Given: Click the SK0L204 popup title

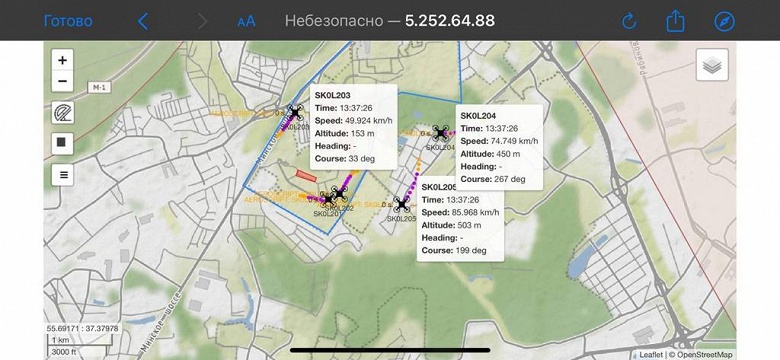Looking at the screenshot, I should point(478,116).
